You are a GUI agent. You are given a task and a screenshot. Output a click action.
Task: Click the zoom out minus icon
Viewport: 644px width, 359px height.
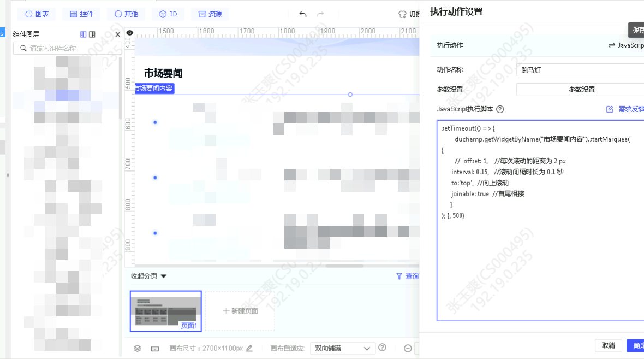pyautogui.click(x=408, y=348)
